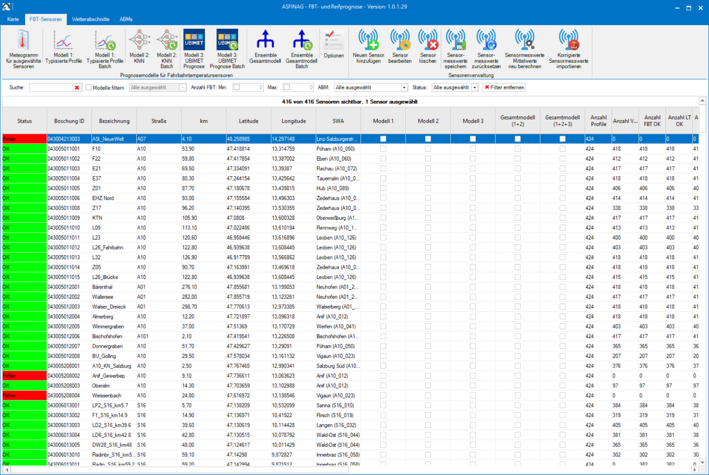Click Filter entfernen button
Image resolution: width=709 pixels, height=475 pixels.
(504, 87)
